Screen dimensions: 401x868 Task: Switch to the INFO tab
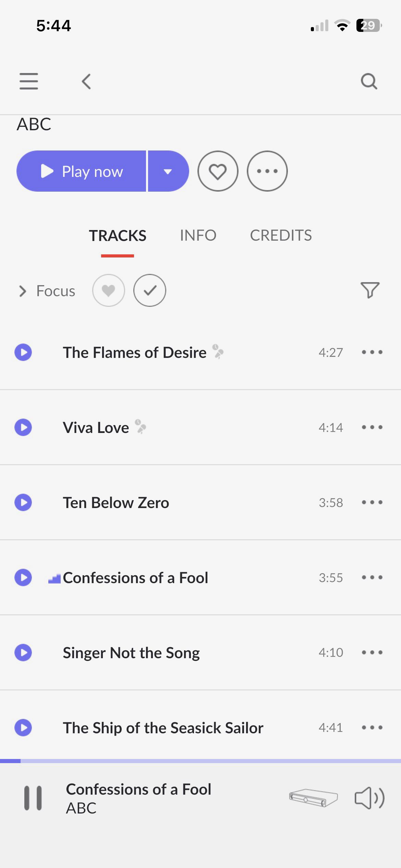198,235
